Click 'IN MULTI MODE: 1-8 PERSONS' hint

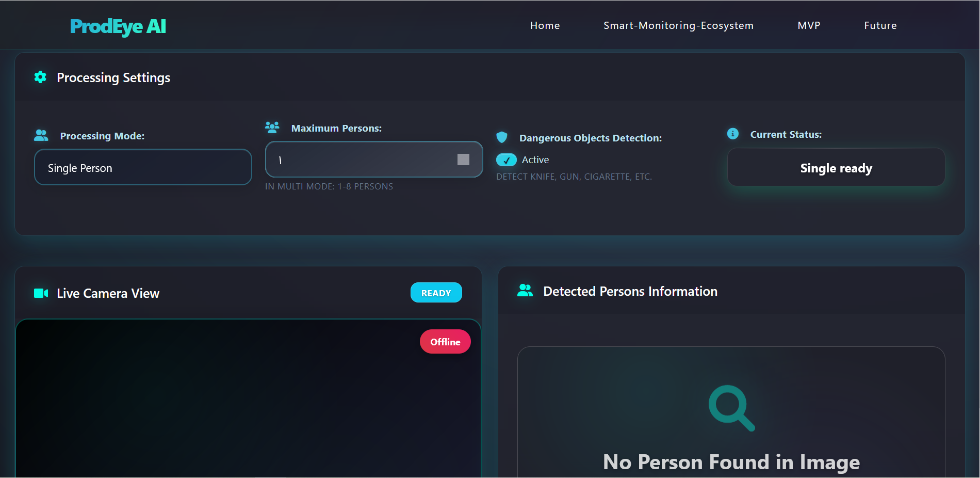(x=329, y=186)
